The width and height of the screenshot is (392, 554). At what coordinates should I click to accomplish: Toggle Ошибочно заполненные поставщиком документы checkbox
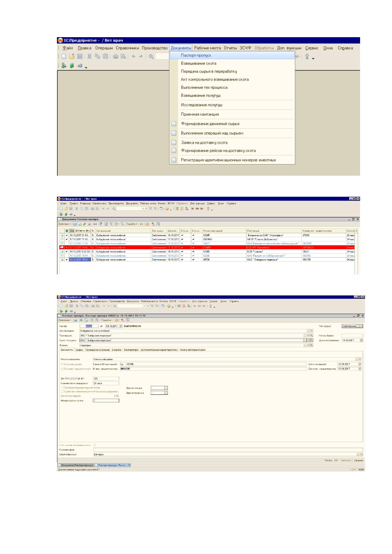(x=62, y=391)
